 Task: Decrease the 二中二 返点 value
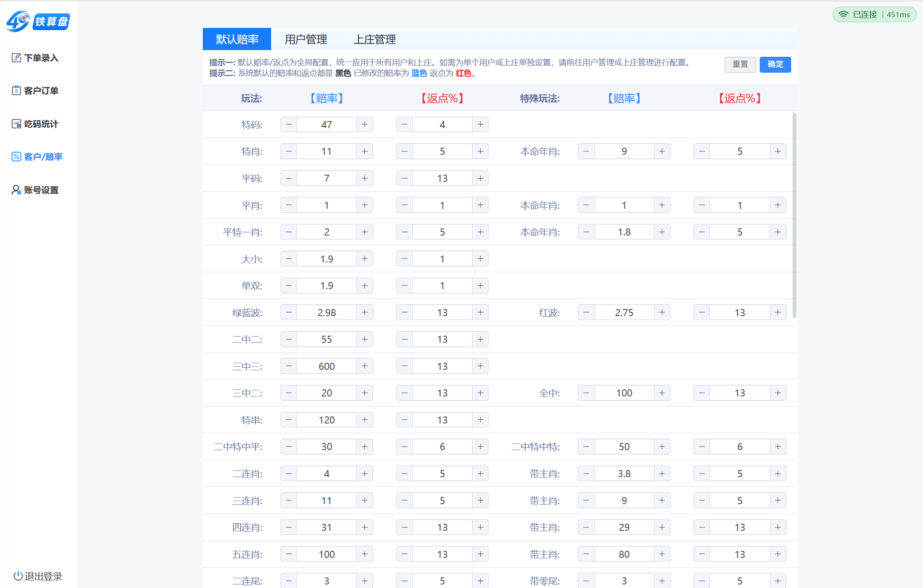(405, 339)
